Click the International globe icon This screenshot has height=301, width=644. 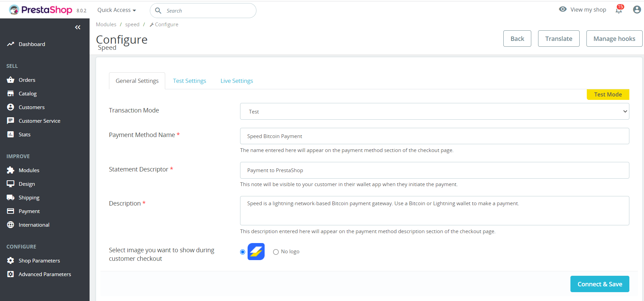[11, 225]
